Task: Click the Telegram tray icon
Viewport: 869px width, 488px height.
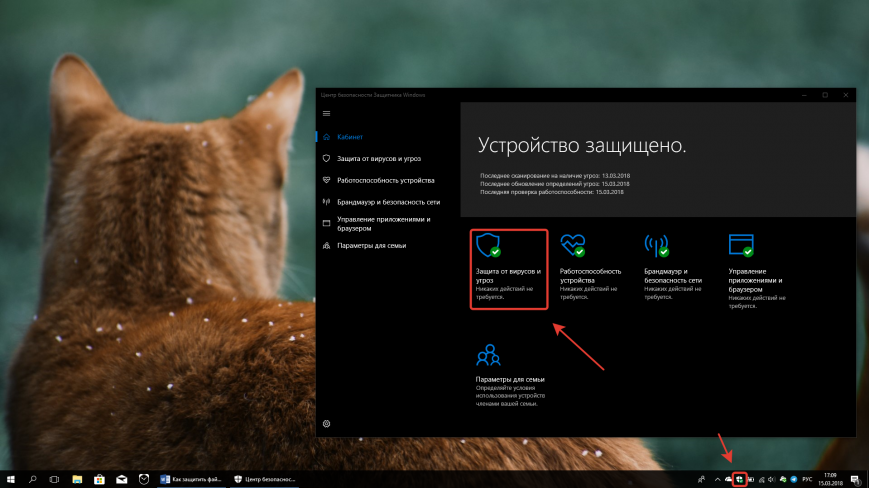Action: [x=794, y=480]
